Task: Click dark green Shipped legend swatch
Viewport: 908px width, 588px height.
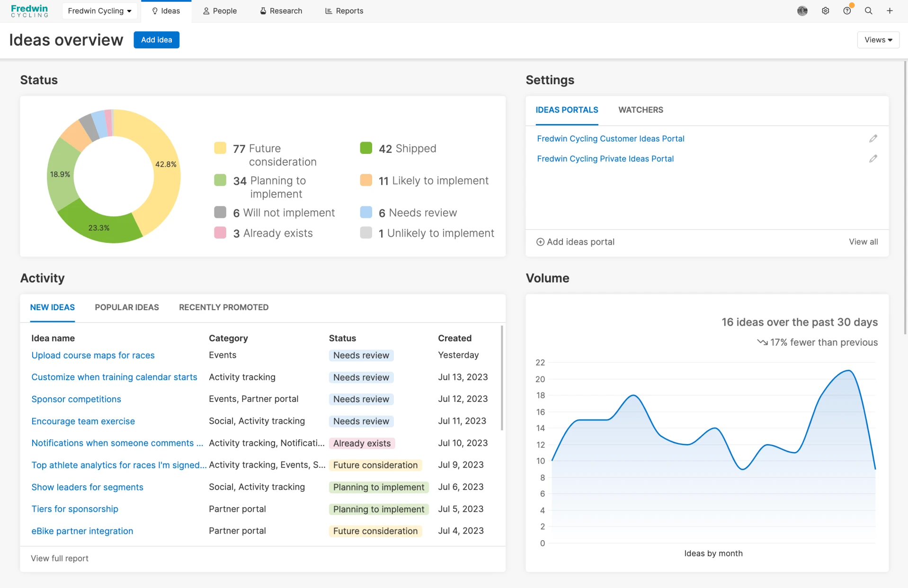Action: point(366,148)
